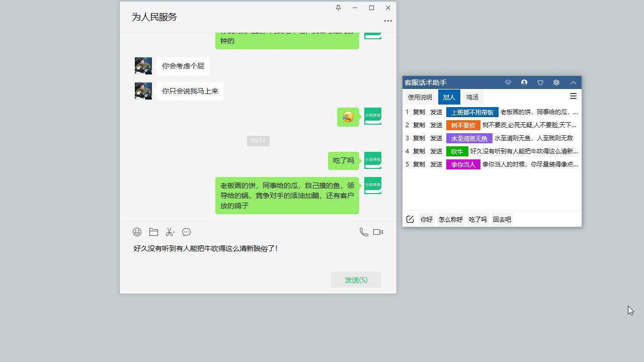644x362 pixels.
Task: Start a video call with camera icon
Action: click(378, 232)
